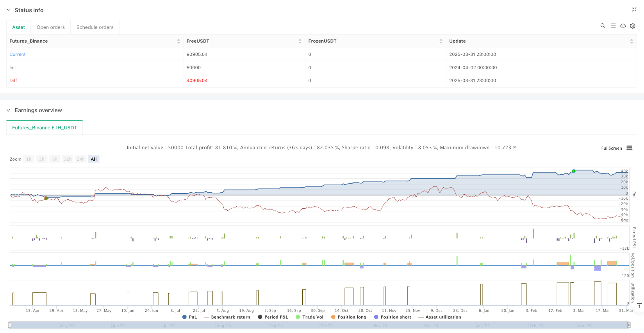
Task: Click the collapse arrows icon in Status info
Action: 634,10
